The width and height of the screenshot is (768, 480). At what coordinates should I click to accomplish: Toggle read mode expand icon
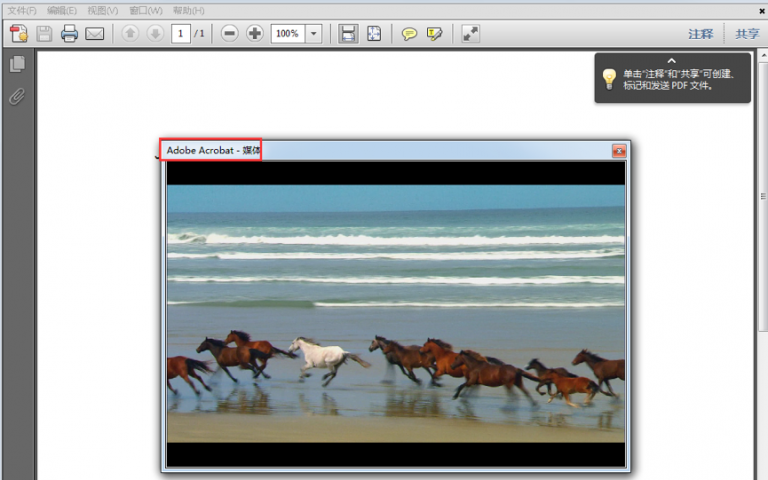pyautogui.click(x=470, y=33)
